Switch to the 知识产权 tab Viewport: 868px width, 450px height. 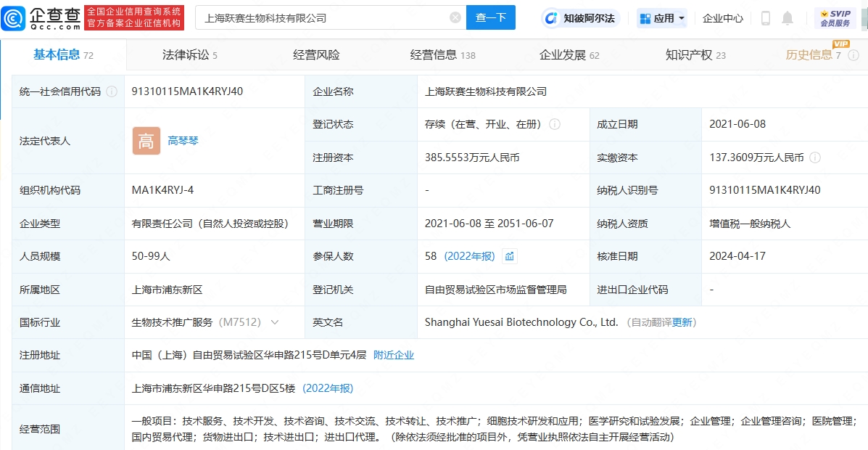coord(695,55)
